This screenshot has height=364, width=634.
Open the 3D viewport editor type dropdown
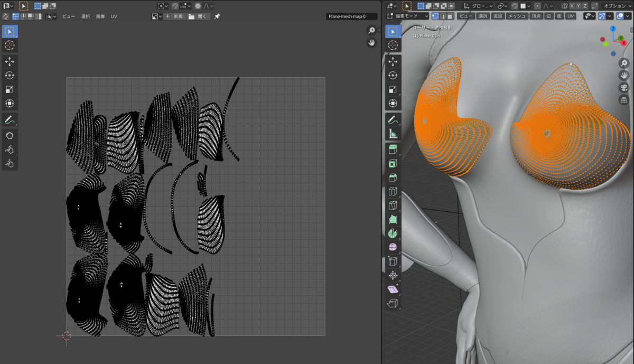tap(390, 6)
